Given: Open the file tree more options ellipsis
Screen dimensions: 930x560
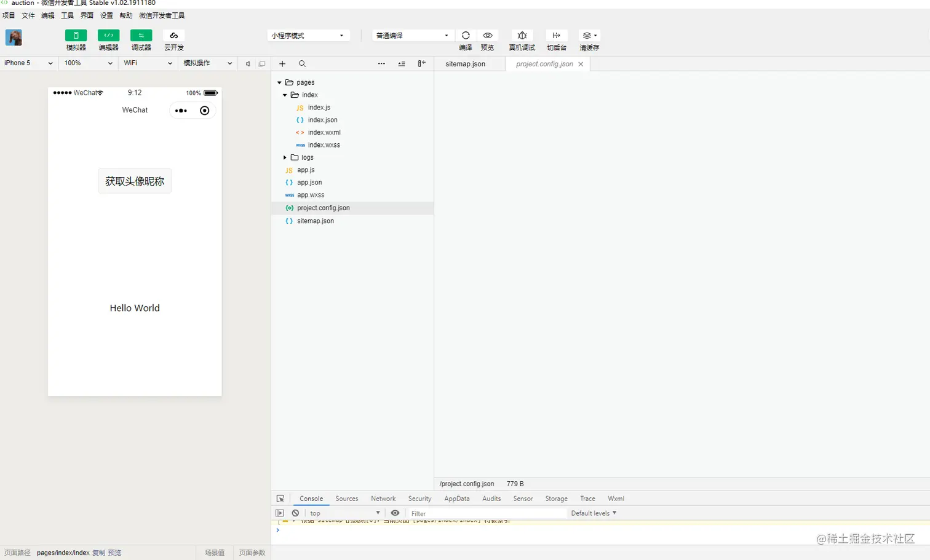Looking at the screenshot, I should coord(381,63).
